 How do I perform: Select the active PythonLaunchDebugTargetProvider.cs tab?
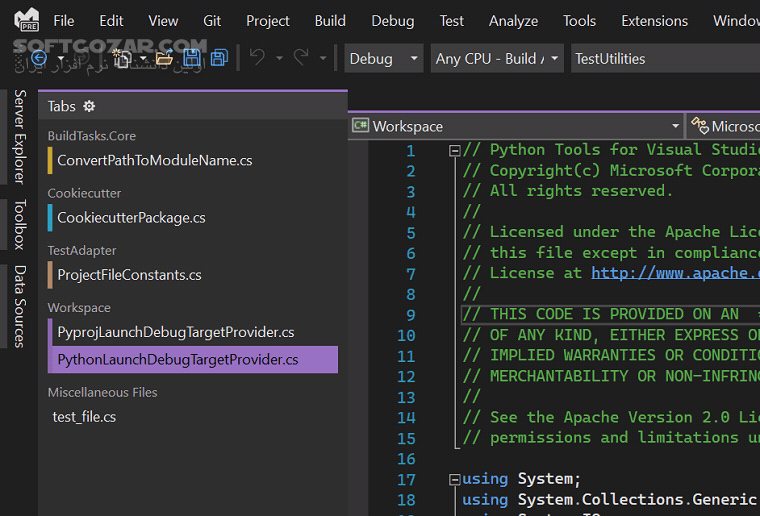(193, 360)
